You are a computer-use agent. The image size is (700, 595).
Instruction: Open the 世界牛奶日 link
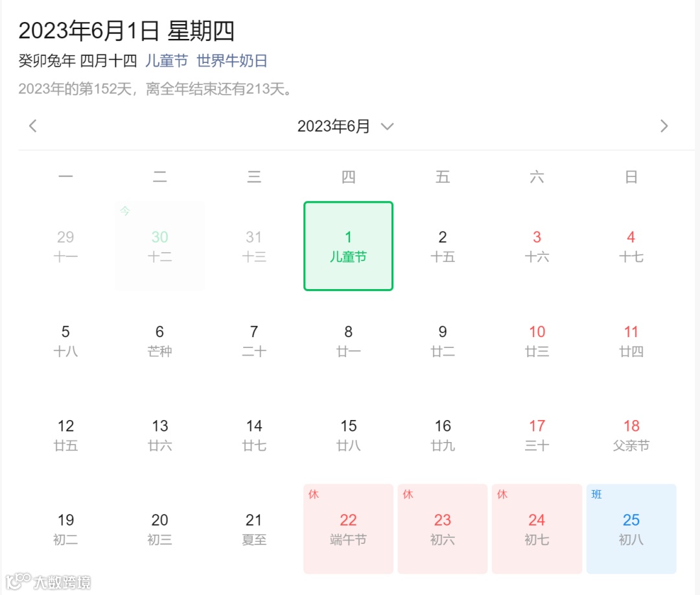click(x=231, y=61)
